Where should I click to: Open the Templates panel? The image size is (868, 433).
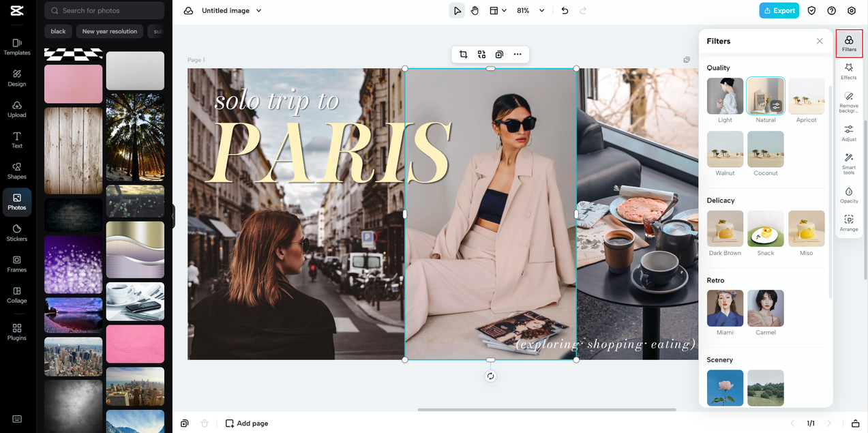coord(17,46)
